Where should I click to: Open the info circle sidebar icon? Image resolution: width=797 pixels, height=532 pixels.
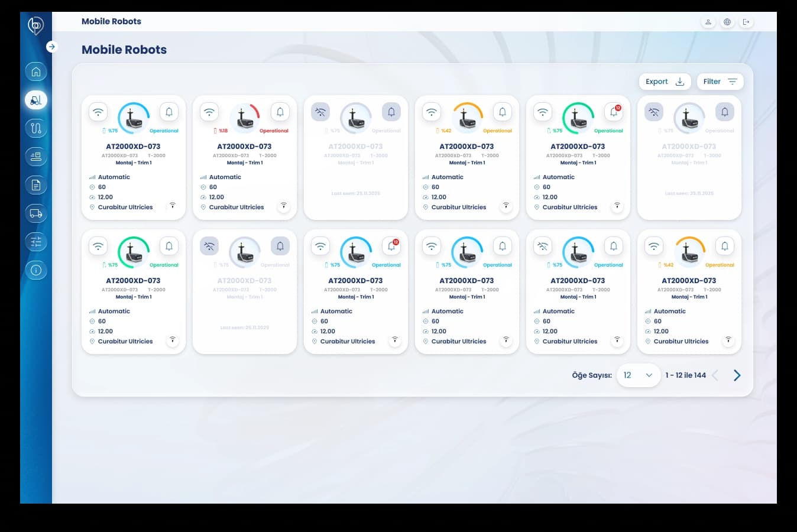[36, 270]
